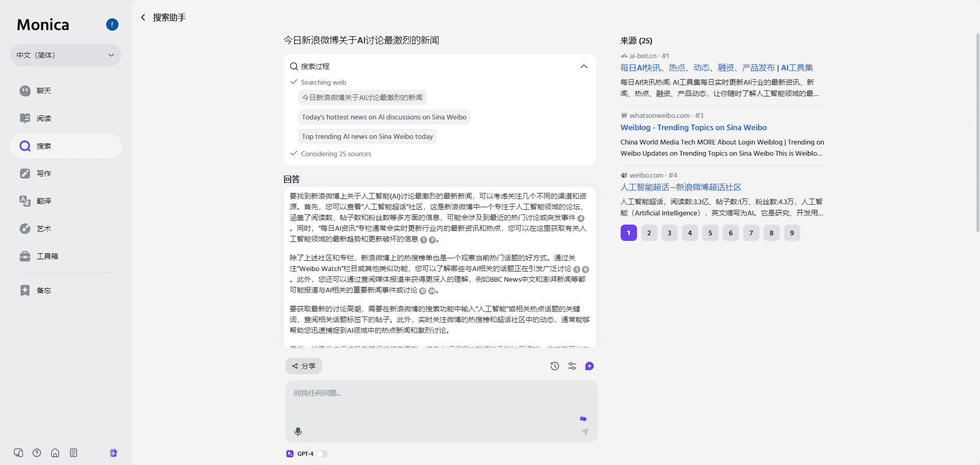Open search settings sliders icon
The width and height of the screenshot is (980, 465).
coord(572,366)
